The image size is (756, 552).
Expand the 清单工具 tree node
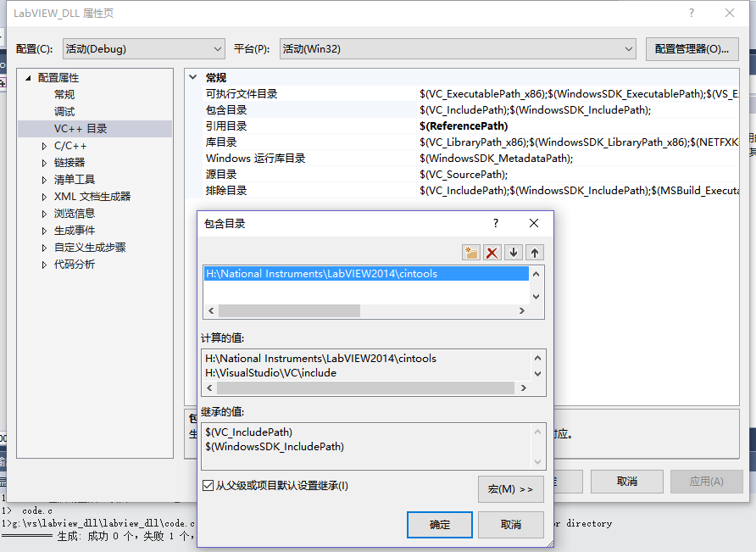click(44, 180)
